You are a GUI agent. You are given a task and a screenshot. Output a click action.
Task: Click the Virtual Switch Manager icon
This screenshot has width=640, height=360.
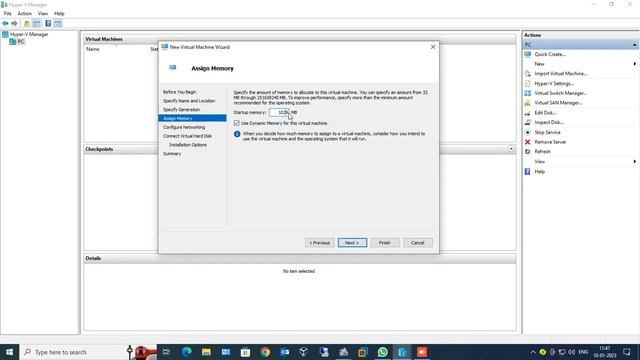[x=528, y=93]
